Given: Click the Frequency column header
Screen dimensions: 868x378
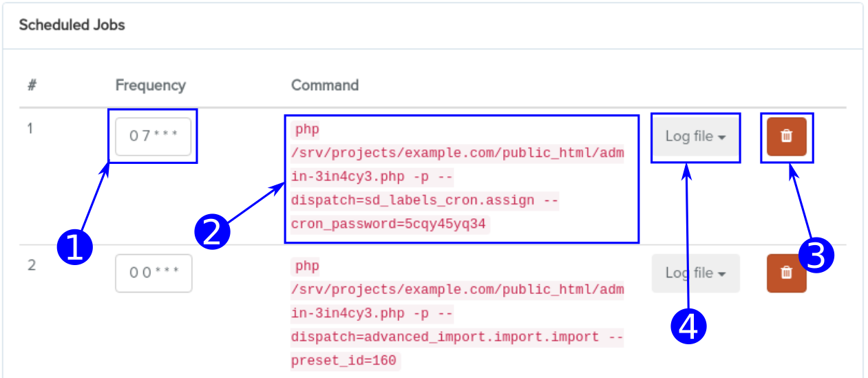Looking at the screenshot, I should click(x=150, y=85).
